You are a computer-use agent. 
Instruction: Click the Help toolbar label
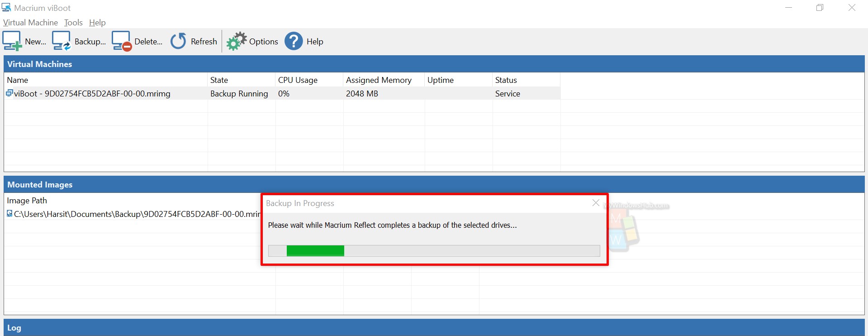[315, 42]
